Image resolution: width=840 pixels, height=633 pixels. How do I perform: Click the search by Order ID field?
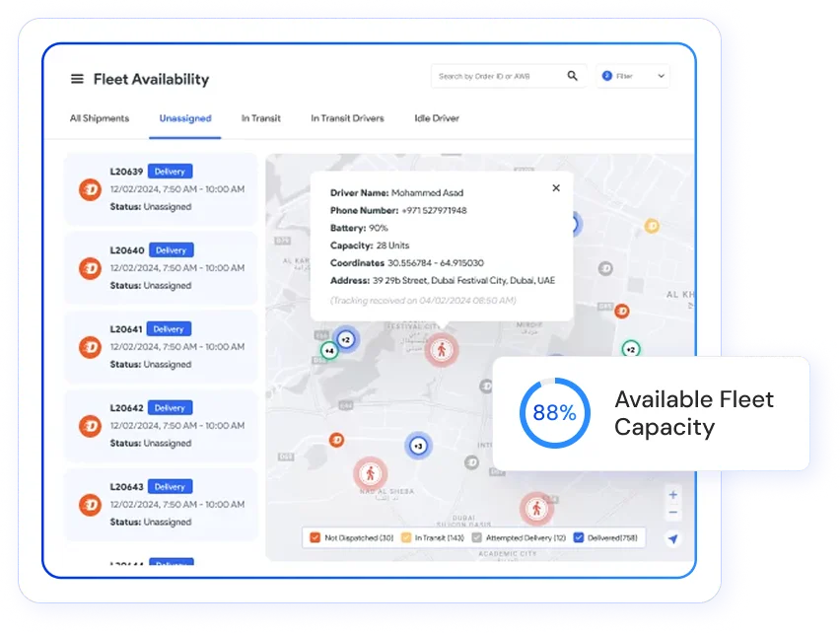coord(498,76)
